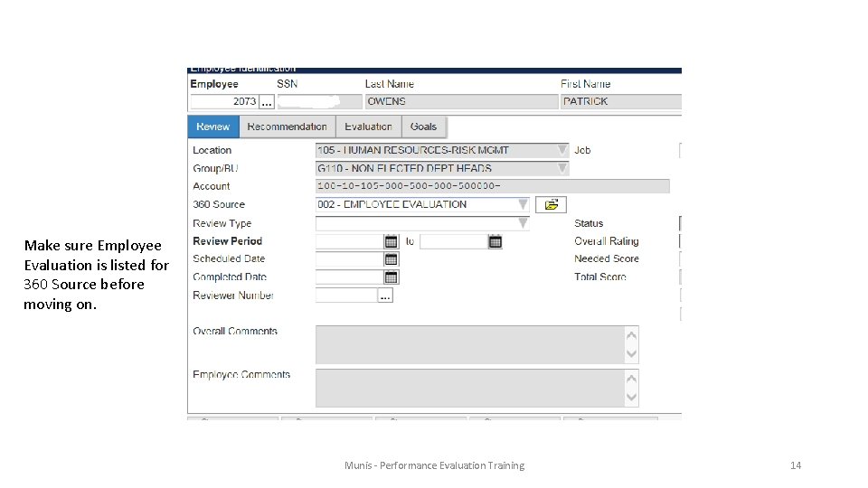Switch to the Goals tab
Image resolution: width=868 pixels, height=488 pixels.
[423, 127]
